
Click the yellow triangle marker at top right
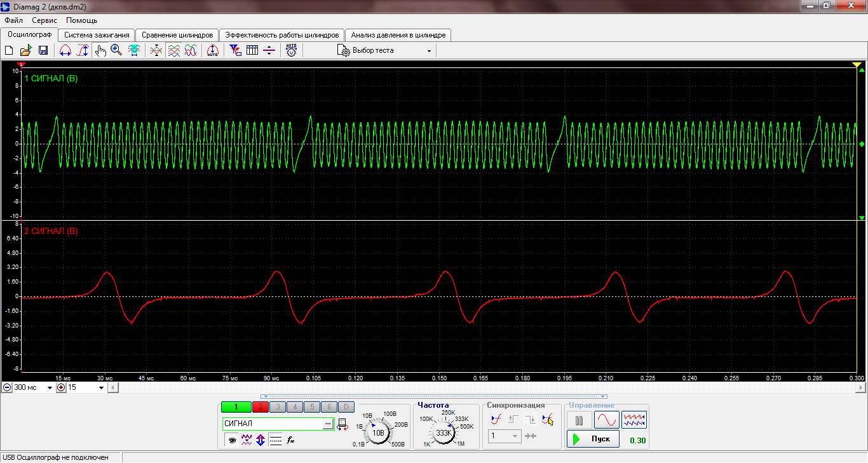(857, 65)
